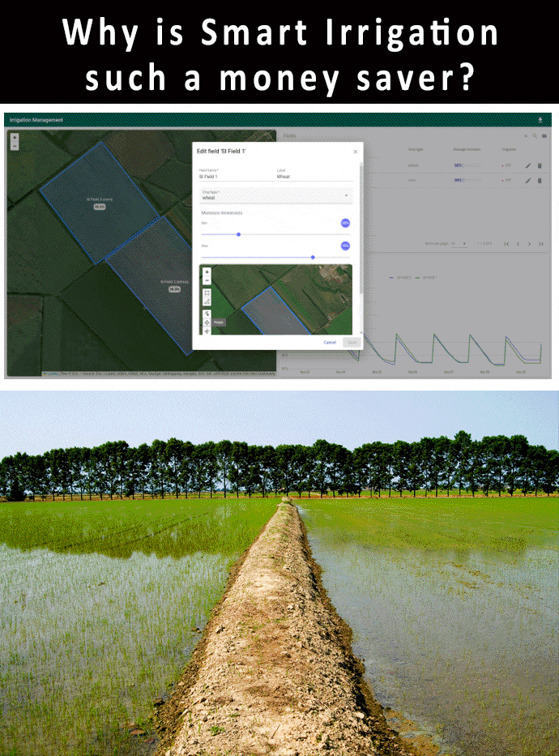
Task: Select the drag/move layers tool in mini map
Action: 207,322
